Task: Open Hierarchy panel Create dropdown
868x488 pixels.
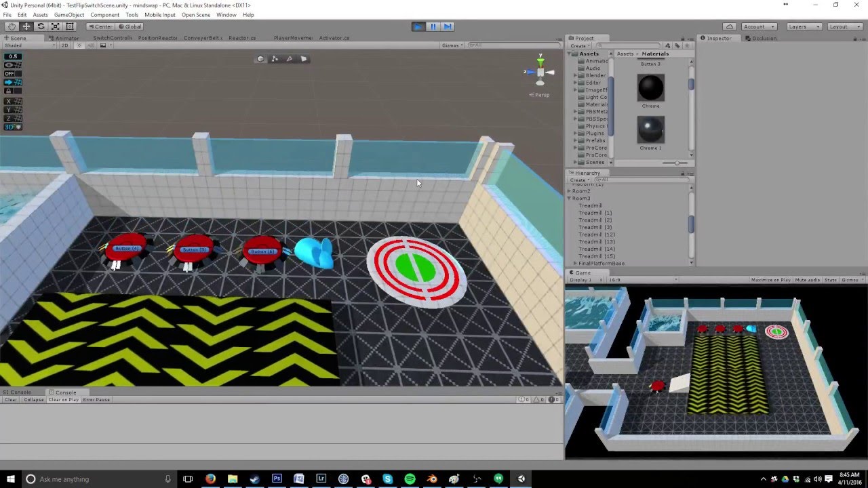Action: (x=579, y=180)
